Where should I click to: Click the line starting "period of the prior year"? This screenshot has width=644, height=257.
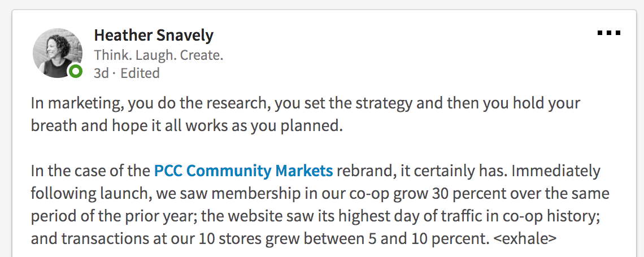[320, 216]
